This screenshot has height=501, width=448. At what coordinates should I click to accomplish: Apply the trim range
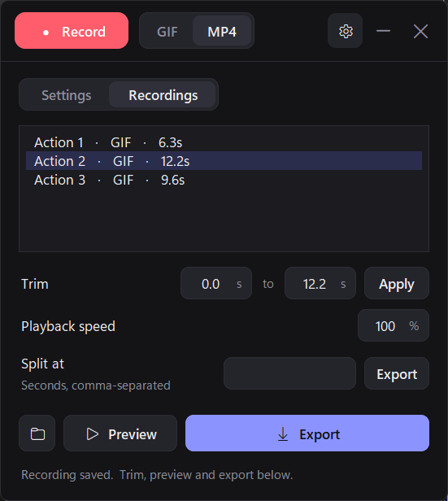[x=397, y=283]
